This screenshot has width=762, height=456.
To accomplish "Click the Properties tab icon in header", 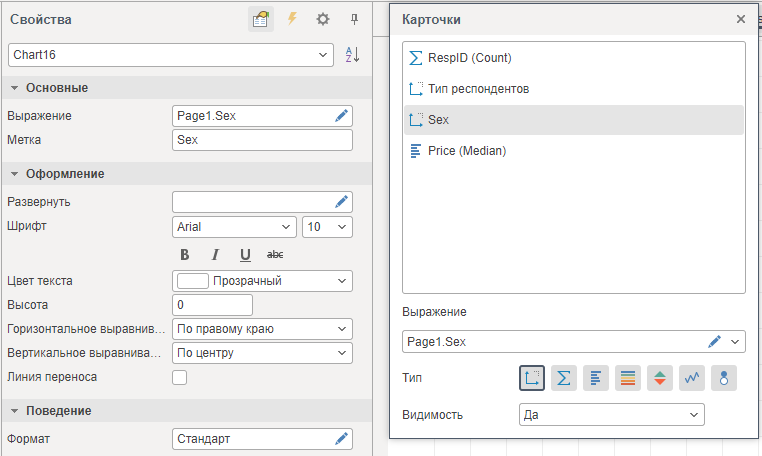I will pyautogui.click(x=261, y=19).
